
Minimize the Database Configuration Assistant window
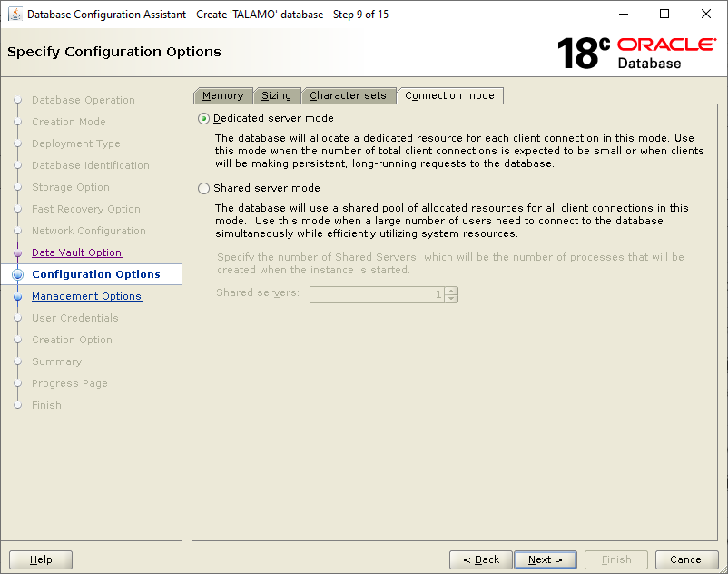point(624,14)
